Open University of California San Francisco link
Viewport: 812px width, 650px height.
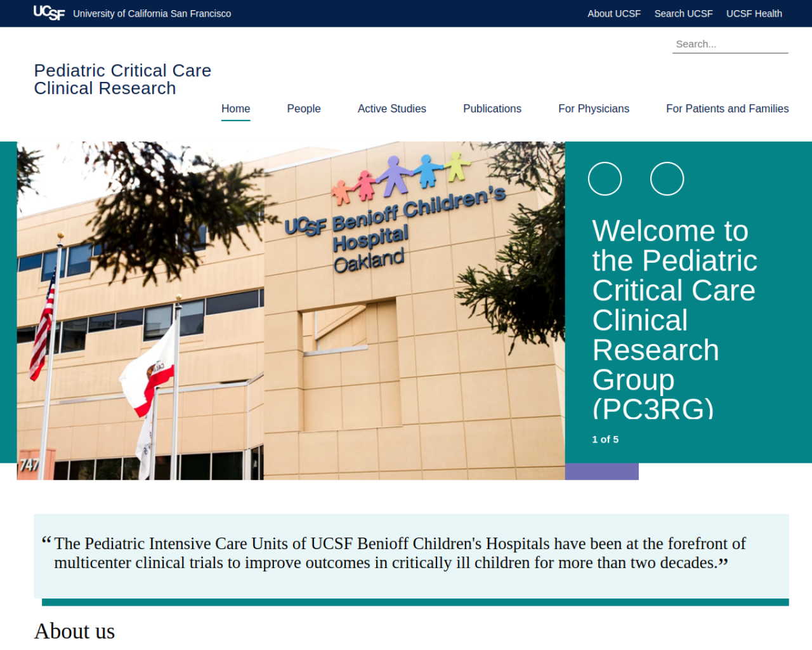click(x=152, y=13)
